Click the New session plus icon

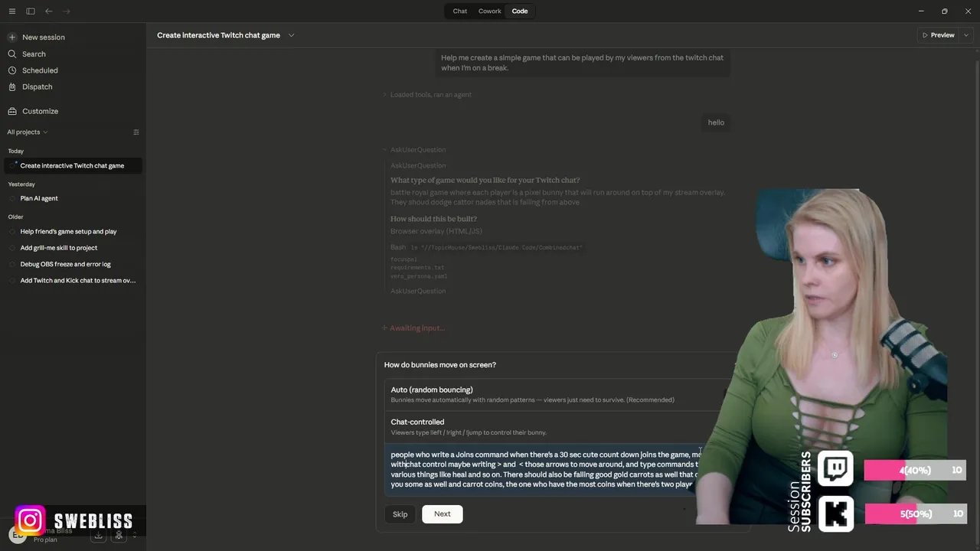pos(12,37)
